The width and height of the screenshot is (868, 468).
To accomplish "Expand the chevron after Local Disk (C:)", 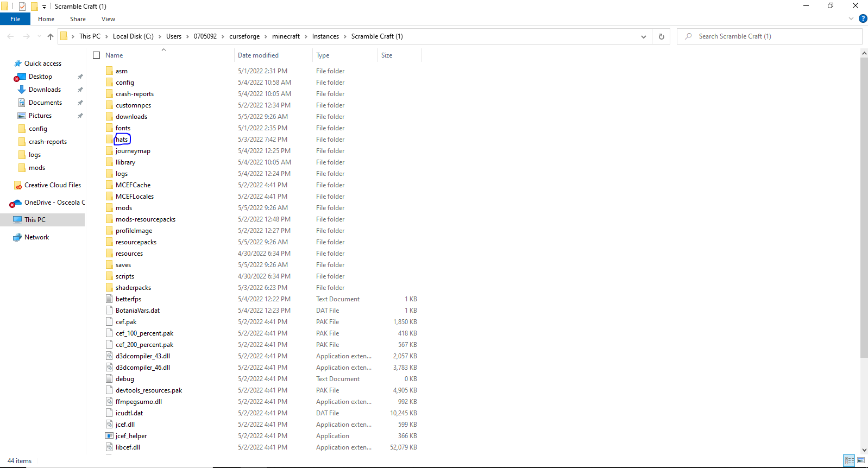I will (x=160, y=36).
